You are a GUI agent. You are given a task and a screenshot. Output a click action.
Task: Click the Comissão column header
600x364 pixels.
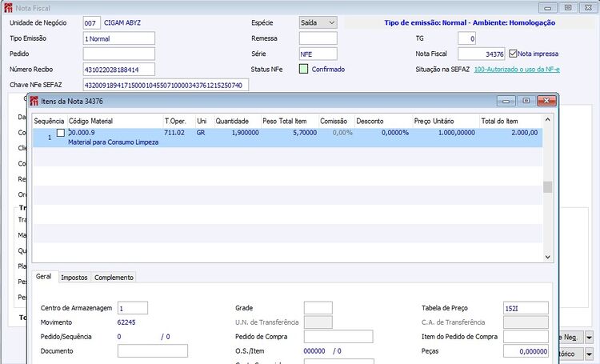coord(336,121)
